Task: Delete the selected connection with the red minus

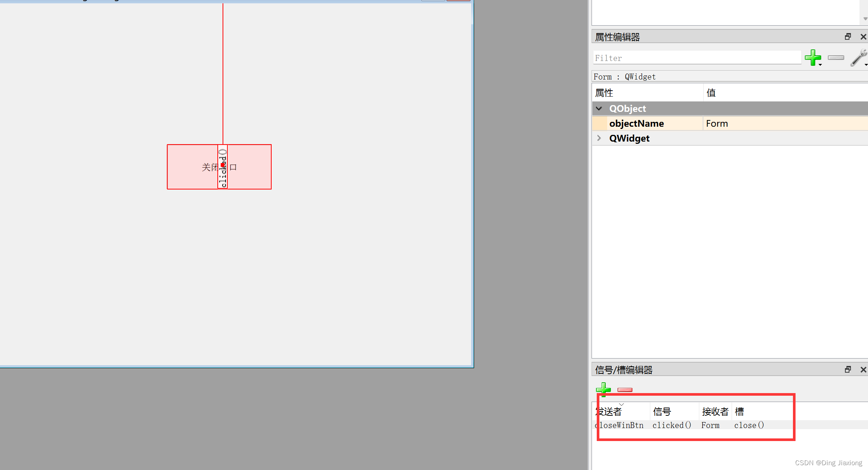Action: [625, 390]
